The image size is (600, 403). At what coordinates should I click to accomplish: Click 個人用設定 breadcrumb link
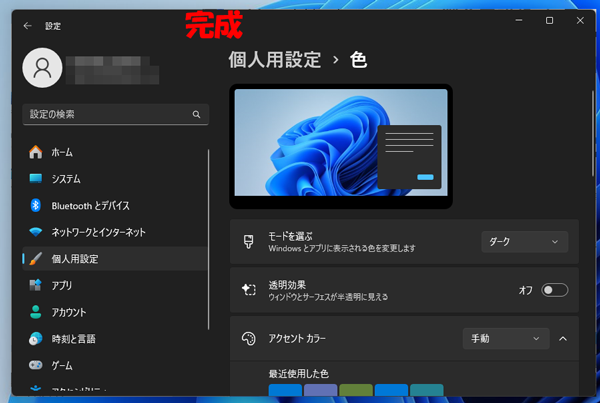(x=276, y=60)
